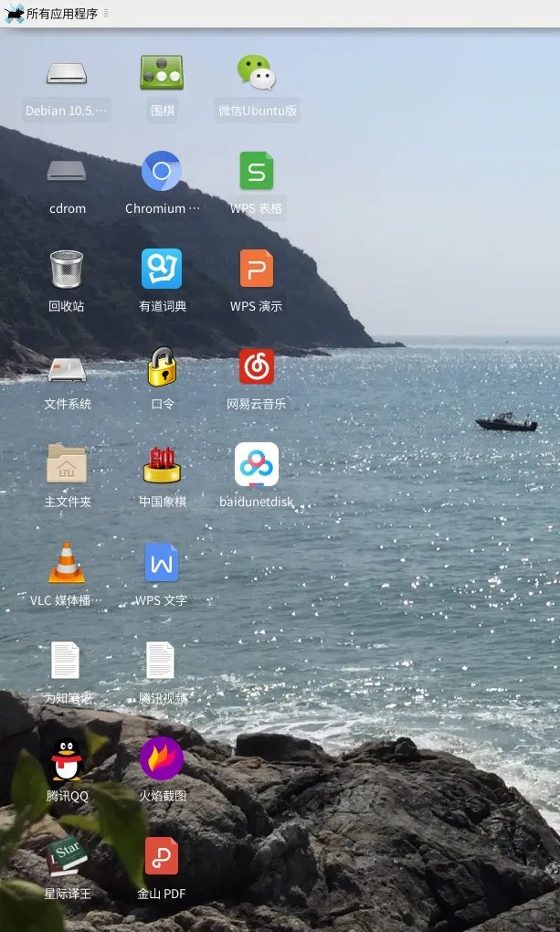Open WPS 演示 presentation app

256,270
